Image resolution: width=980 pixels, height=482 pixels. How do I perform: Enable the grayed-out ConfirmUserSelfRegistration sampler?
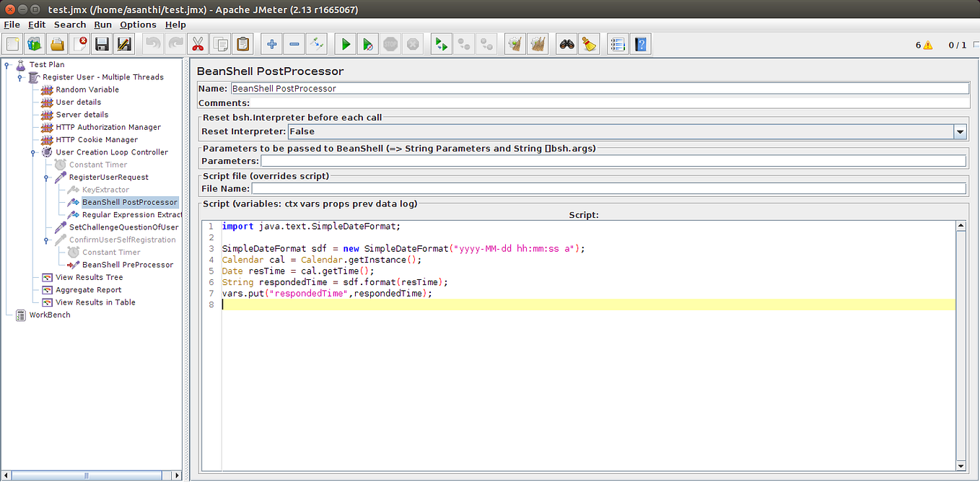tap(125, 240)
